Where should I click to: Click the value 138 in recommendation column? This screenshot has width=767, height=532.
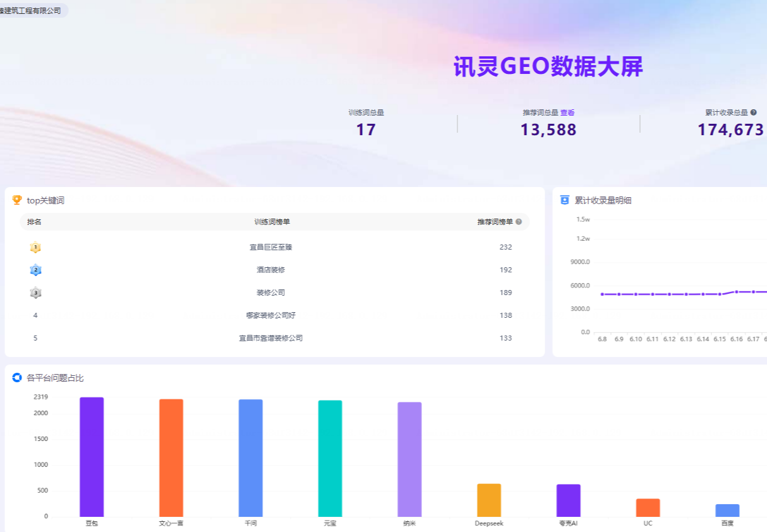(505, 315)
